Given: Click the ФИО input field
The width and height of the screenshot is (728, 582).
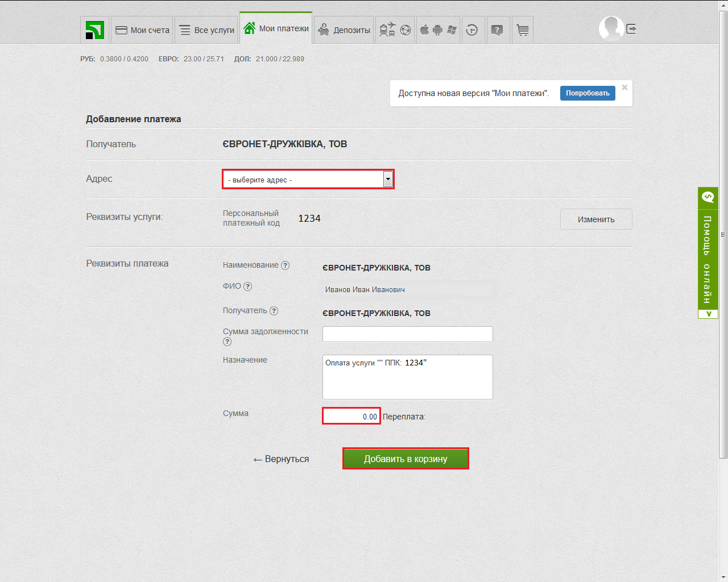Looking at the screenshot, I should tap(407, 290).
